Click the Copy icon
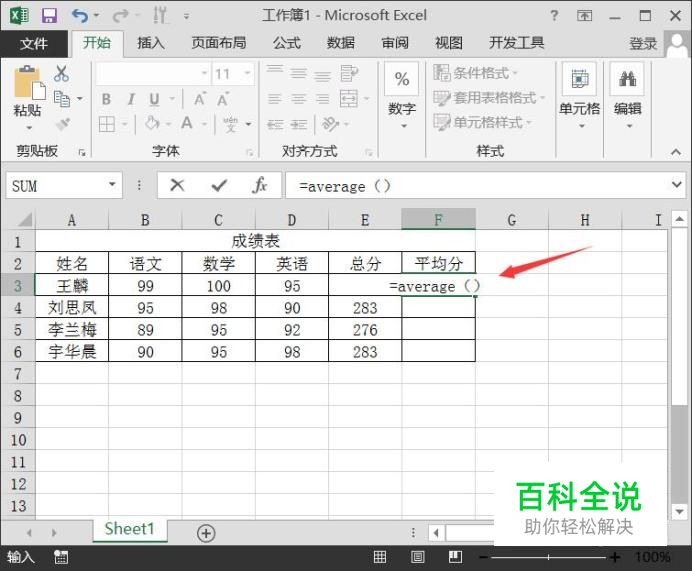The height and width of the screenshot is (571, 692). click(62, 99)
